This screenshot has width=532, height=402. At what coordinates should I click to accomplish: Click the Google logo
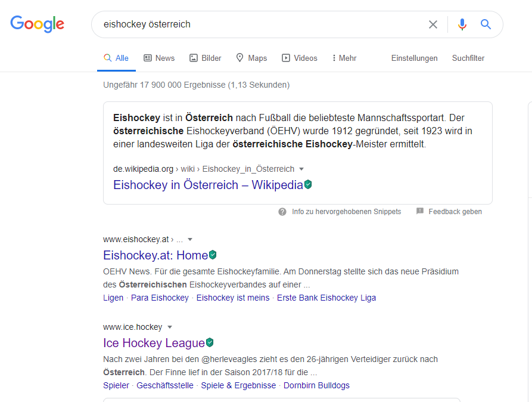[x=37, y=24]
